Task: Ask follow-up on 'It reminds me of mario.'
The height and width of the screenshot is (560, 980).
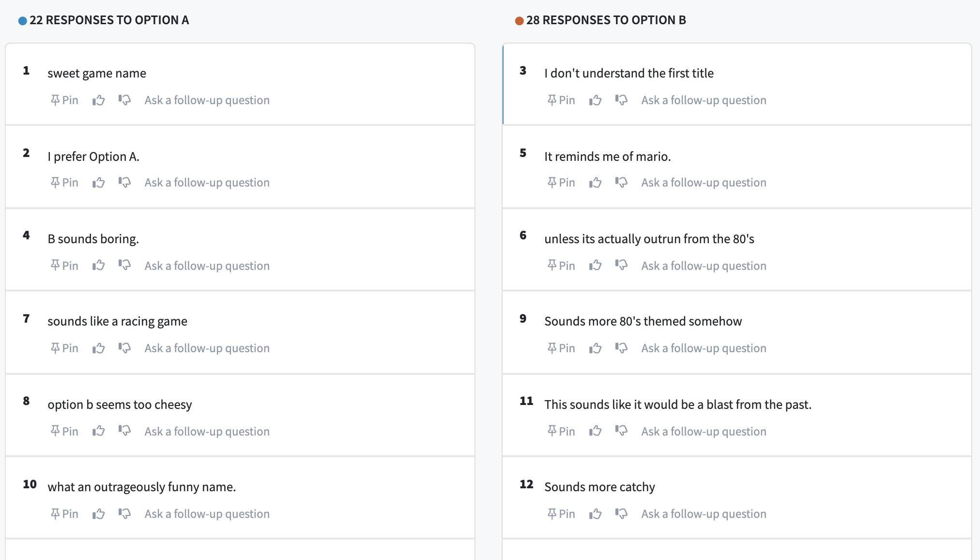Action: tap(704, 183)
